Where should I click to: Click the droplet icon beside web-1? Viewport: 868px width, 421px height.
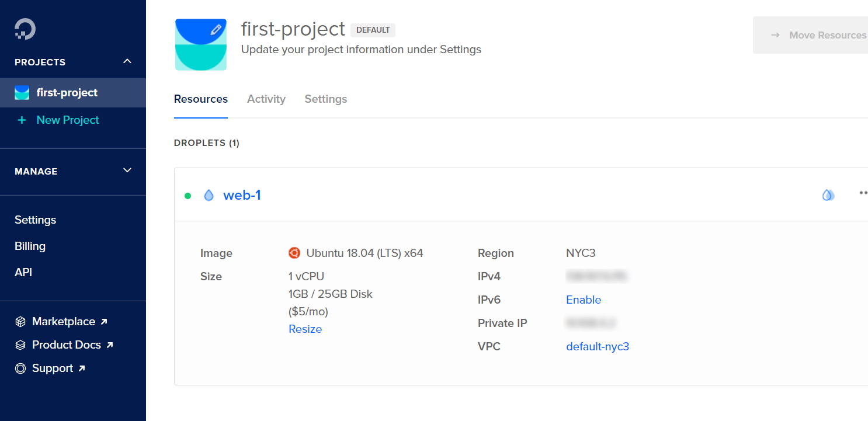(209, 195)
